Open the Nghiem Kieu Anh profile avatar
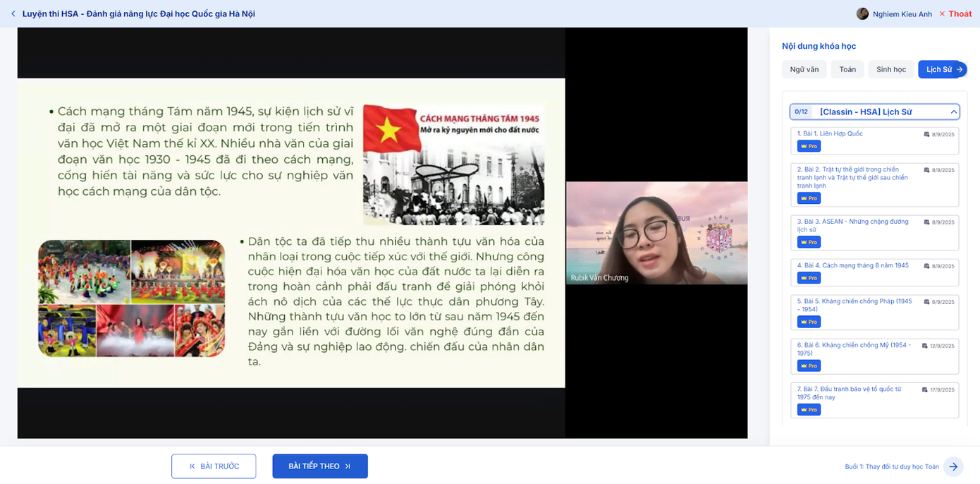The height and width of the screenshot is (484, 980). pos(862,13)
